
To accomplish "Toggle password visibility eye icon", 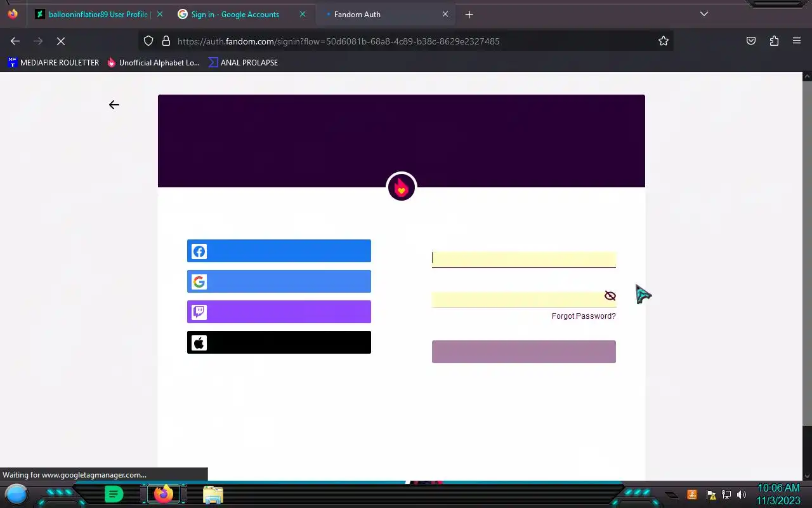I will (610, 296).
